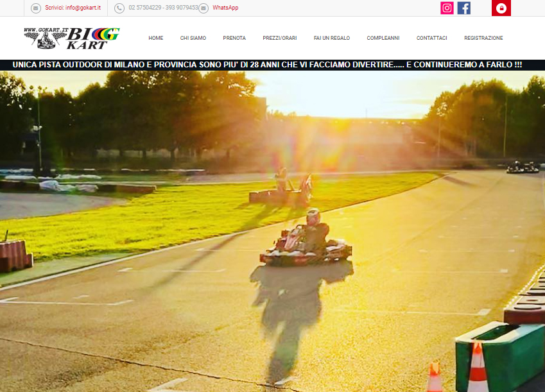Open the CHI SIAMO menu item
The width and height of the screenshot is (545, 392).
click(193, 38)
